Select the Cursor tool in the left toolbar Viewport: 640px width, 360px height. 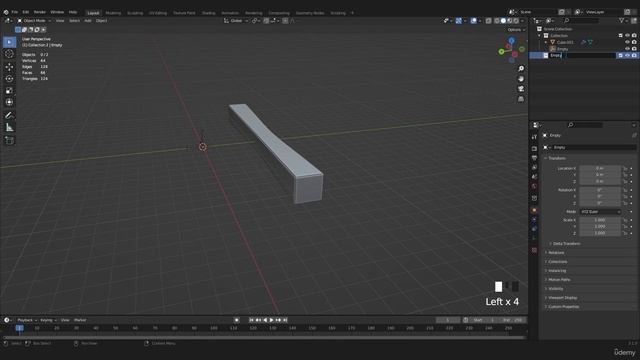tap(9, 54)
